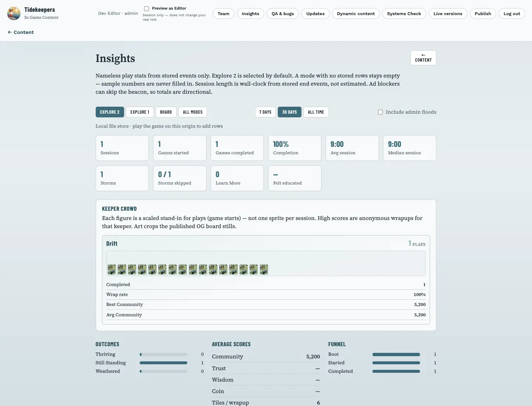Click the Games started stat card
532x406 pixels.
pos(180,148)
